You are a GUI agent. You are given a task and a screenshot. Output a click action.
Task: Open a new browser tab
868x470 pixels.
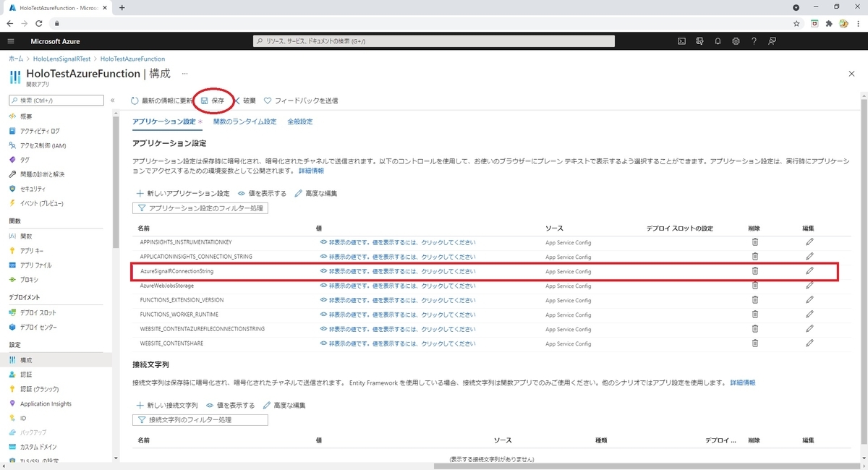pos(122,7)
